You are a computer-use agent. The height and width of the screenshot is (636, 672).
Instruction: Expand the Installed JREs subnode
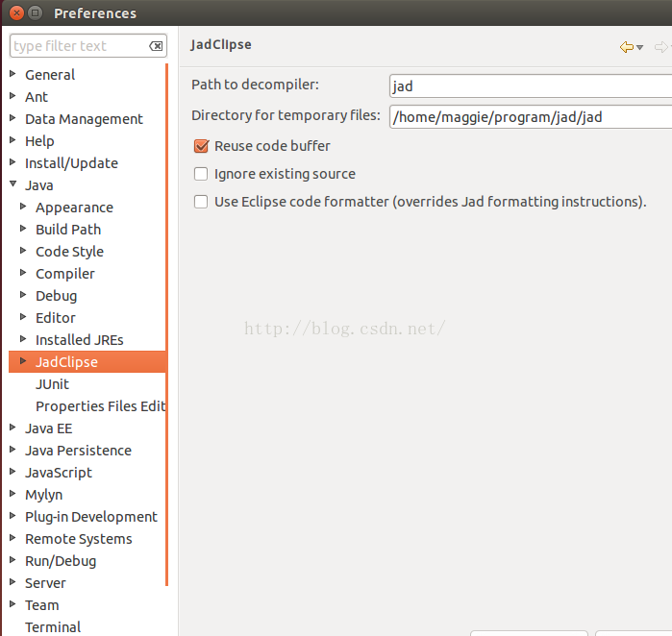(x=23, y=339)
